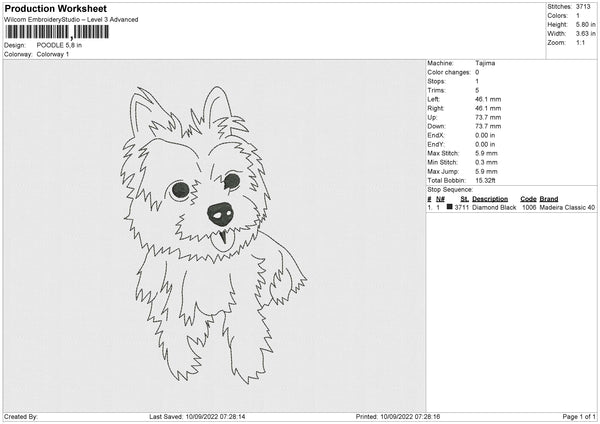Click the thread code 1006
This screenshot has height=424, width=600.
pos(529,207)
